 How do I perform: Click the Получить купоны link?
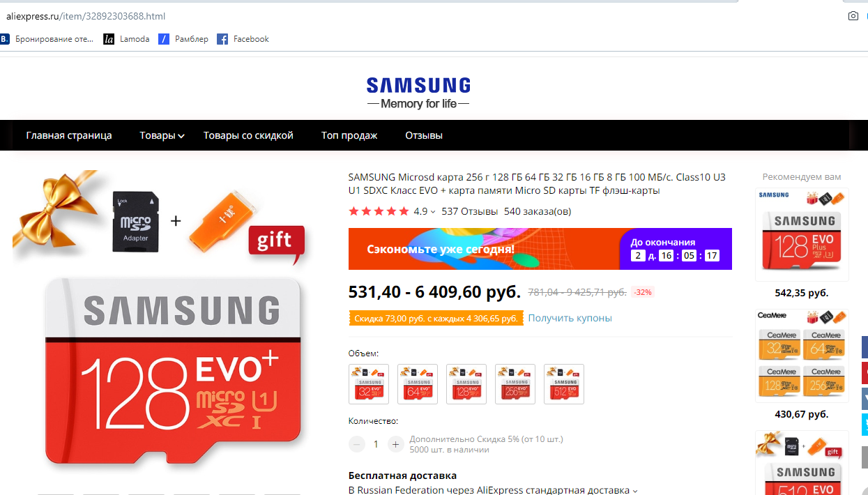(570, 318)
